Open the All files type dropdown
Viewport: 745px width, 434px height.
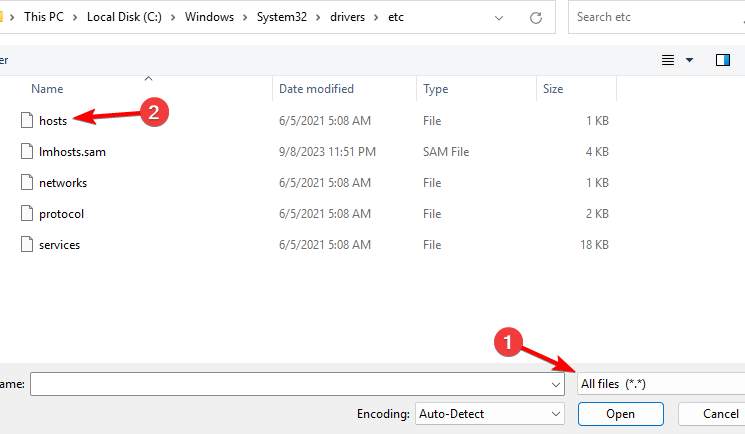click(661, 384)
